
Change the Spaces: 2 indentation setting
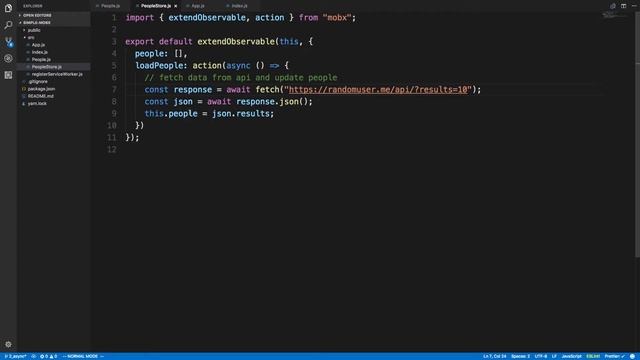[x=520, y=356]
